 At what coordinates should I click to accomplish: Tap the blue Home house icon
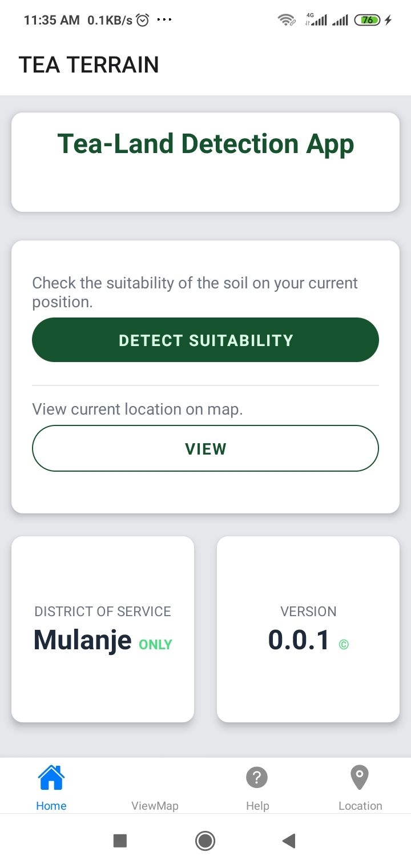pos(51,777)
